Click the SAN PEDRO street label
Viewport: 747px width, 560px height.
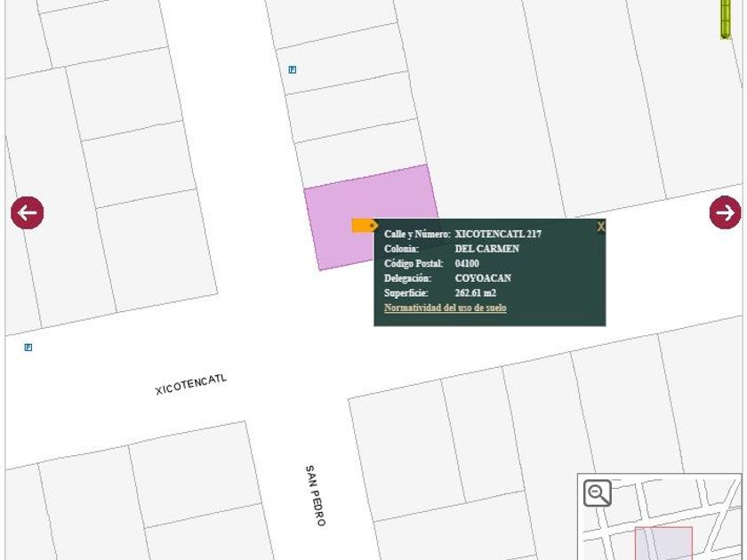coord(316,496)
